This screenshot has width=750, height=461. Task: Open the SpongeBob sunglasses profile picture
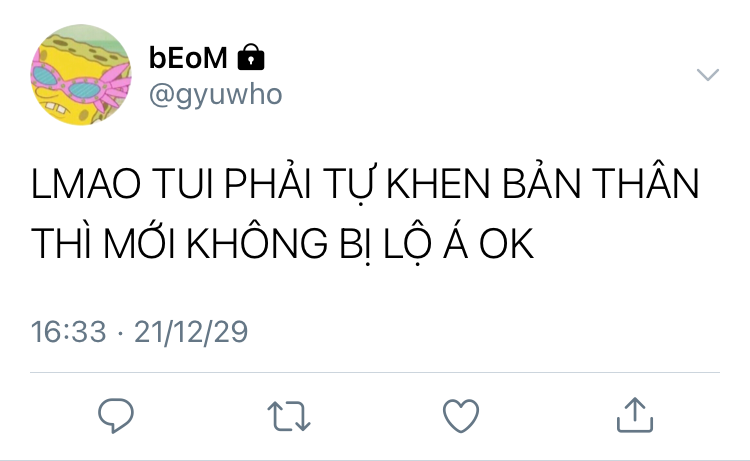click(81, 75)
